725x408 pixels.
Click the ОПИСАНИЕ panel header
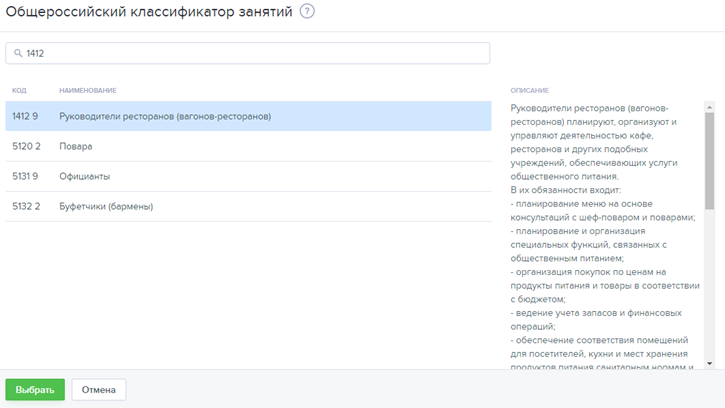coord(529,91)
